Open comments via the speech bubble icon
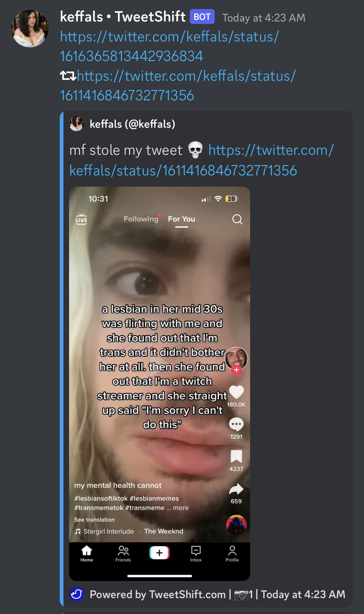 pos(236,424)
